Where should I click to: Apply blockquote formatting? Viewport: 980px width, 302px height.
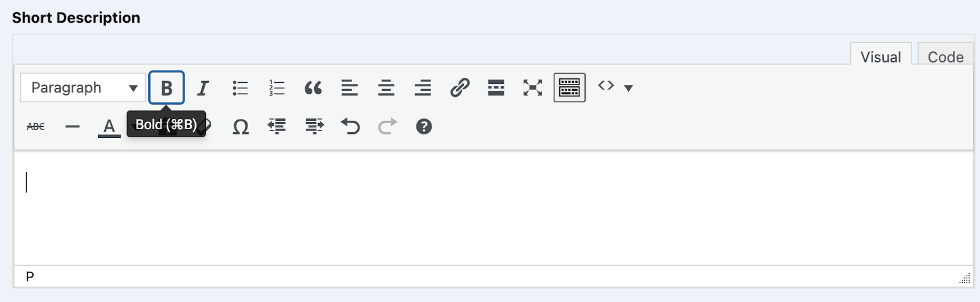point(313,88)
